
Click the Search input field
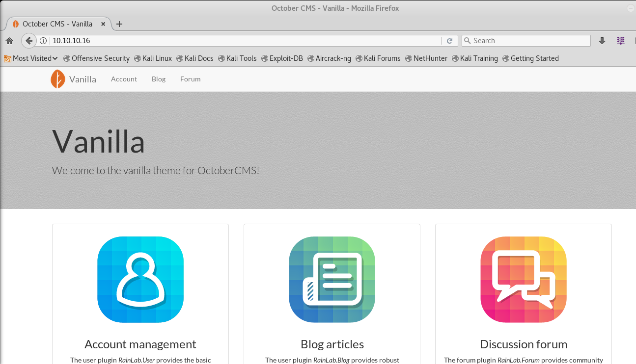pos(526,41)
